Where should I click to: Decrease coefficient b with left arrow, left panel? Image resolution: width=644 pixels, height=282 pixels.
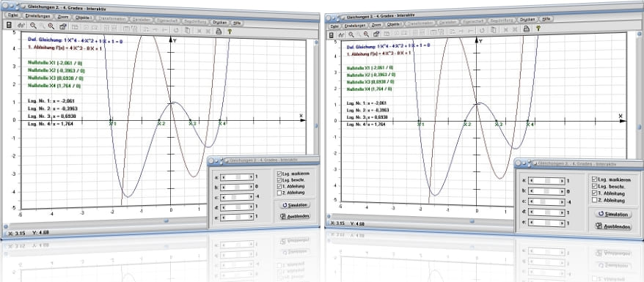[x=223, y=187]
